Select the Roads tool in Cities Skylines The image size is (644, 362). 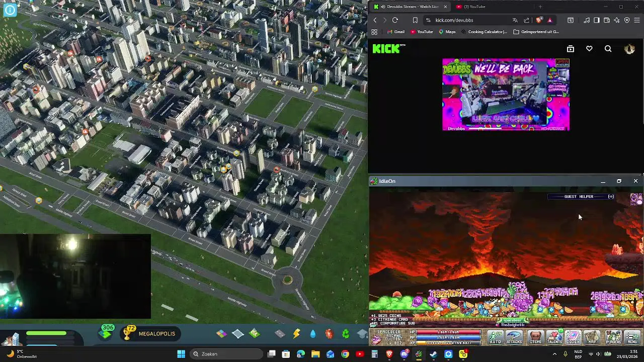280,334
